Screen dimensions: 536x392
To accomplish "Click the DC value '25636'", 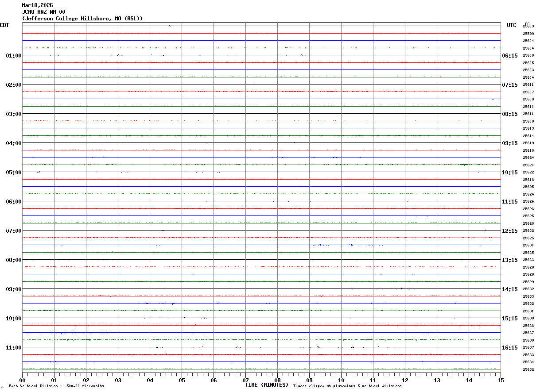I will click(x=528, y=326).
